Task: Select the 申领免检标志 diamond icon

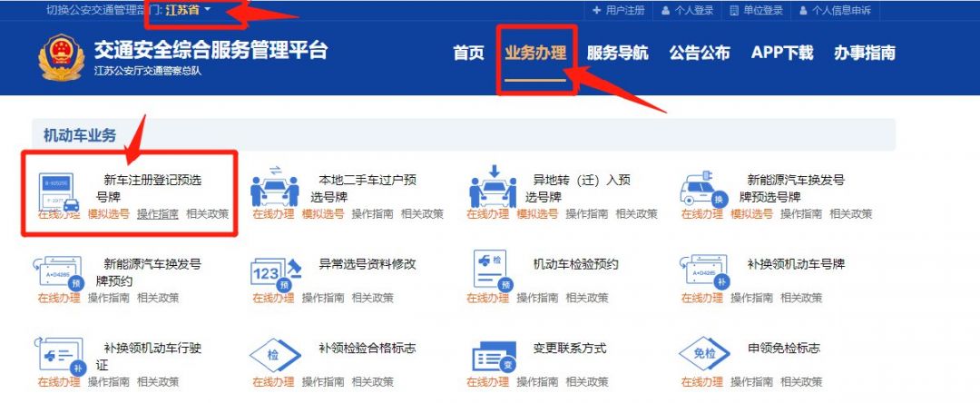Action: 704,354
